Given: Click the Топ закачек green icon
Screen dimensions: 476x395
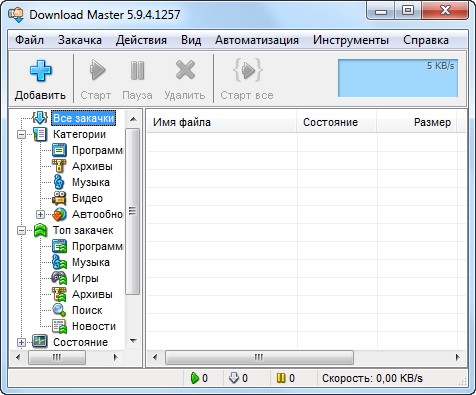Looking at the screenshot, I should click(x=40, y=230).
